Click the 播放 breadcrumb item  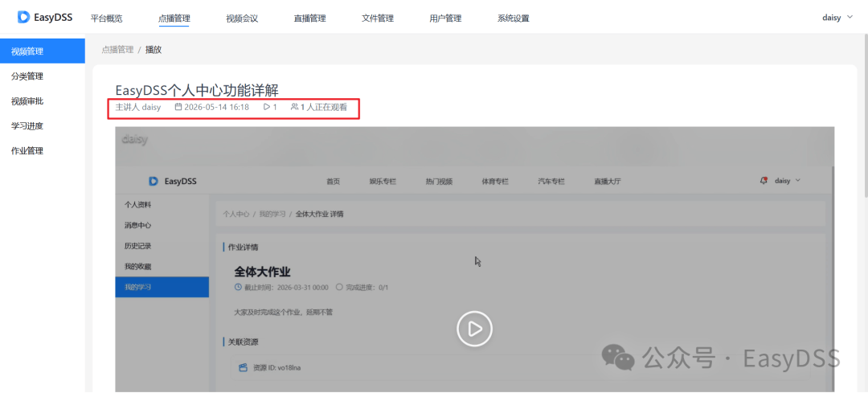coord(154,50)
